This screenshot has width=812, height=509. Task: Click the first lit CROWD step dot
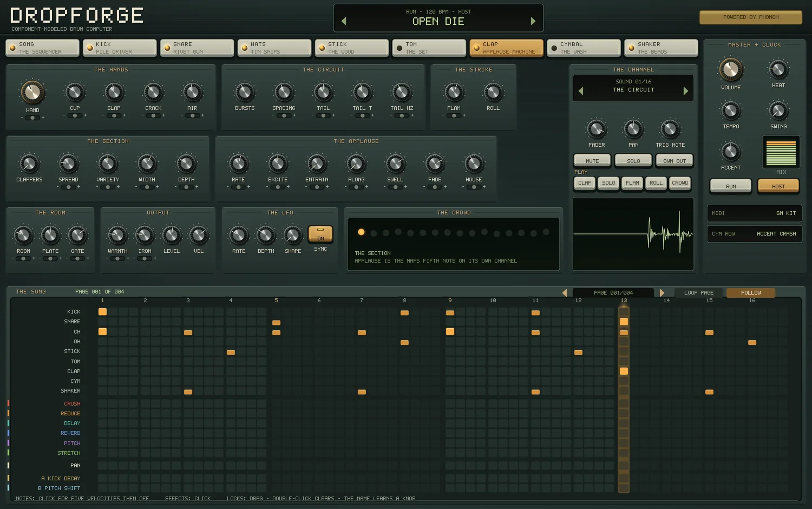pos(361,232)
